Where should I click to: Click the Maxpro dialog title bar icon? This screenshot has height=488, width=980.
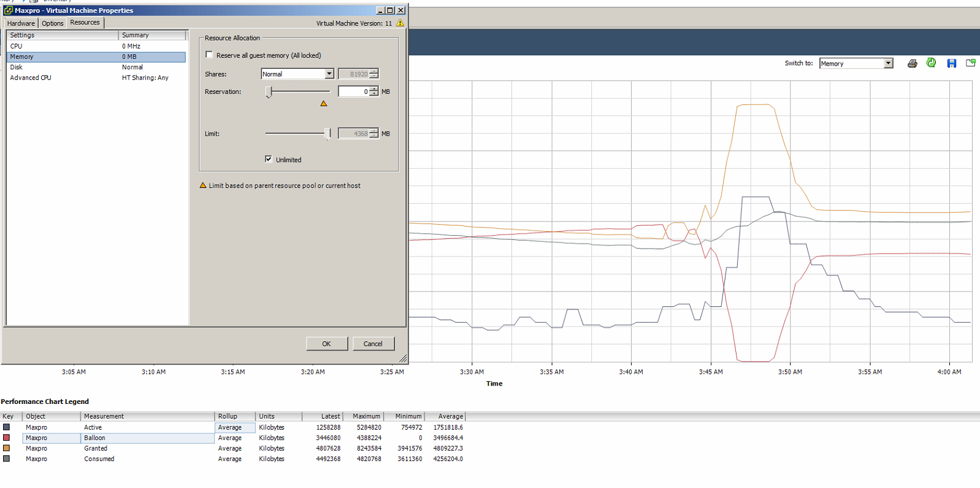(x=9, y=10)
